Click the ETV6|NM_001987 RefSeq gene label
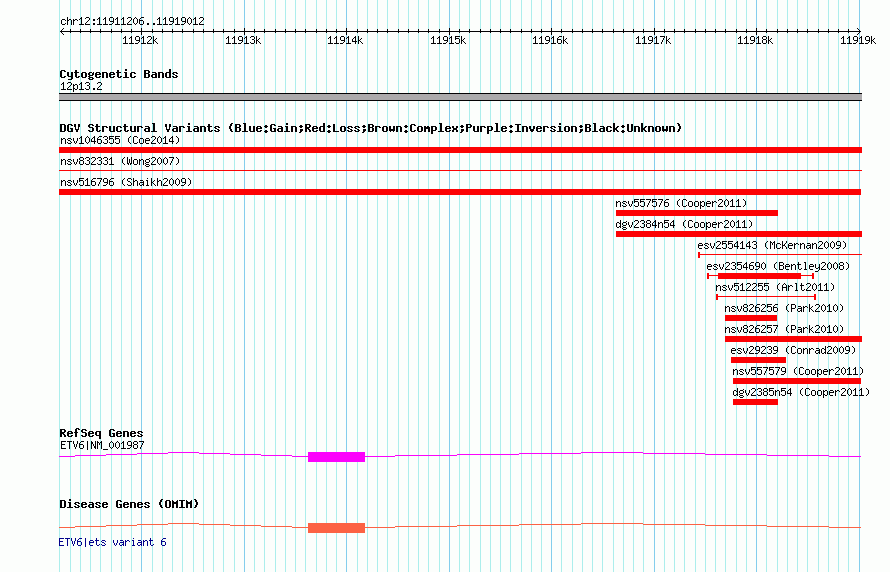The image size is (890, 572). coord(102,445)
